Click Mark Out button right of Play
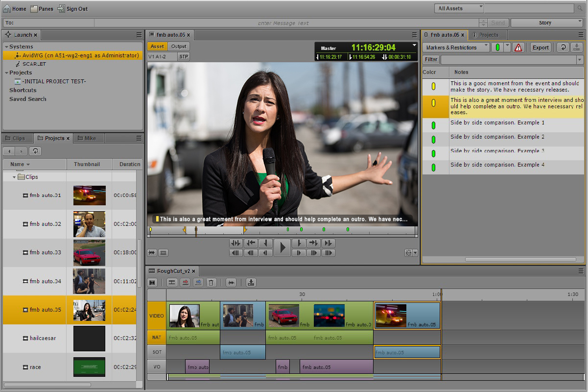This screenshot has height=392, width=588. 299,243
